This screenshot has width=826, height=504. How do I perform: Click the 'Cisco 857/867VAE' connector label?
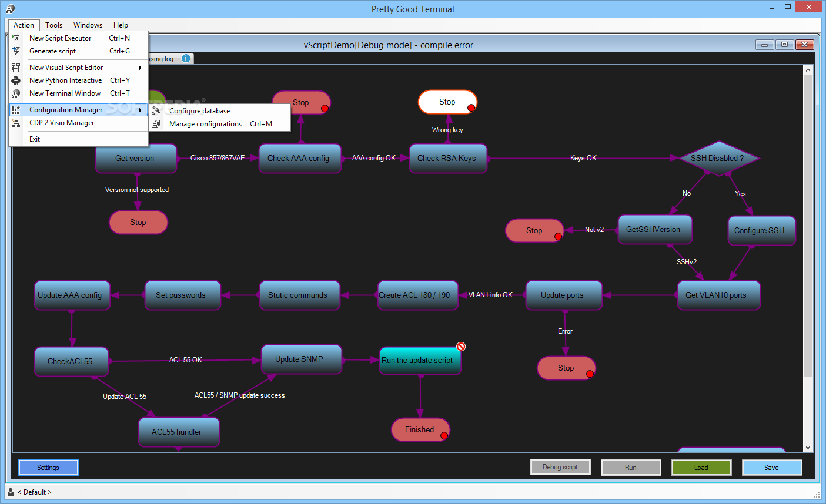[x=218, y=158]
